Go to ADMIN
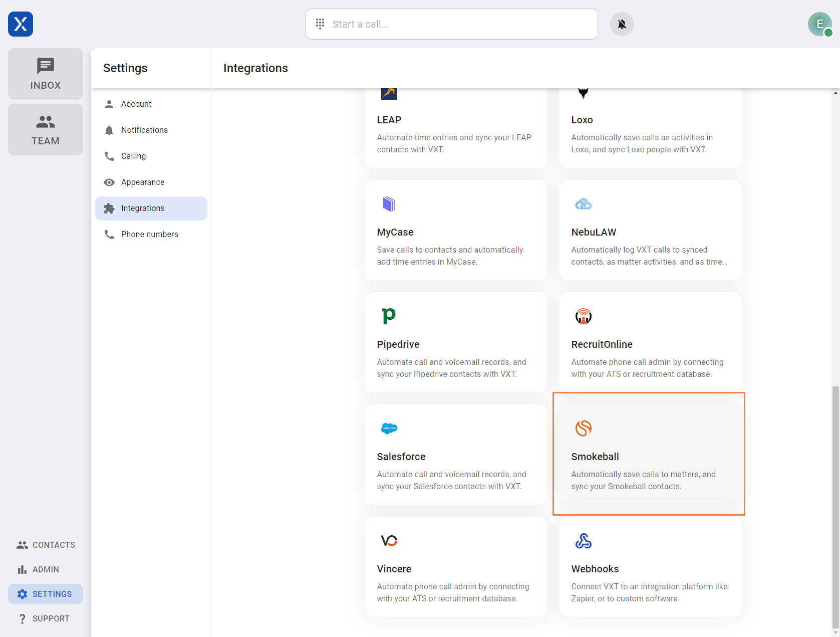This screenshot has width=840, height=637. [x=46, y=569]
